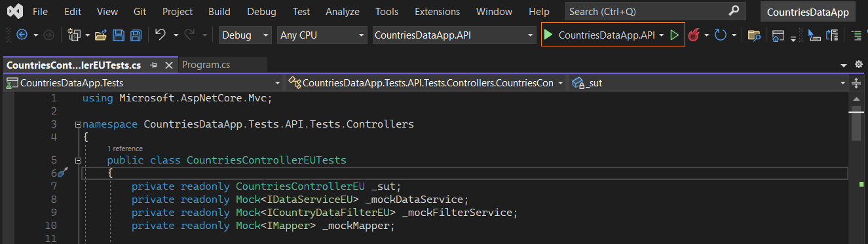Click the search magnifier icon
The width and height of the screenshot is (868, 244).
click(x=734, y=11)
